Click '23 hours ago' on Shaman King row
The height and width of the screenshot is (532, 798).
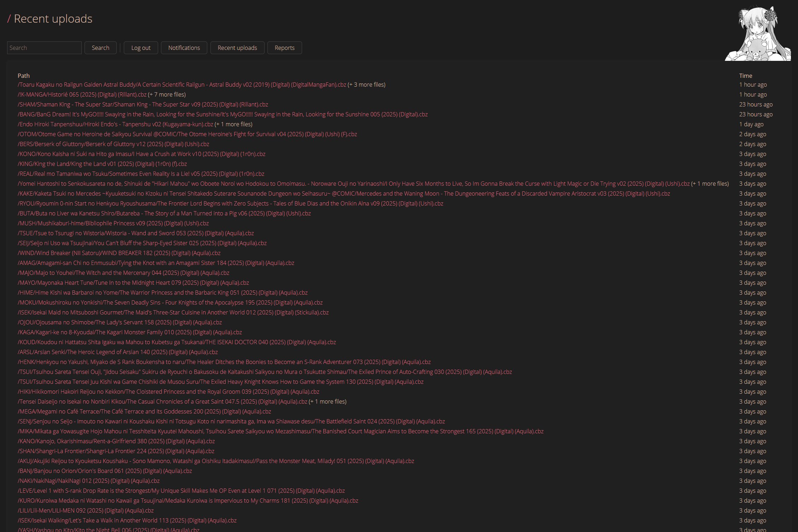coord(756,104)
